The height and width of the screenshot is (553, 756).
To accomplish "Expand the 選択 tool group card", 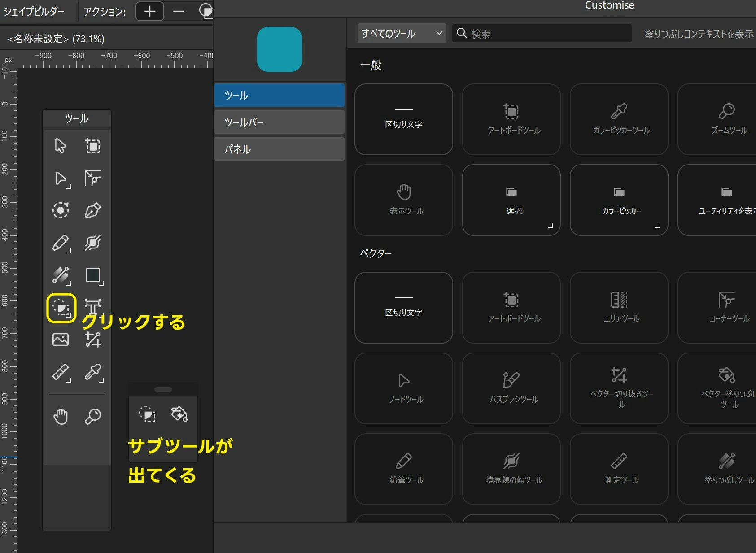I will point(511,200).
